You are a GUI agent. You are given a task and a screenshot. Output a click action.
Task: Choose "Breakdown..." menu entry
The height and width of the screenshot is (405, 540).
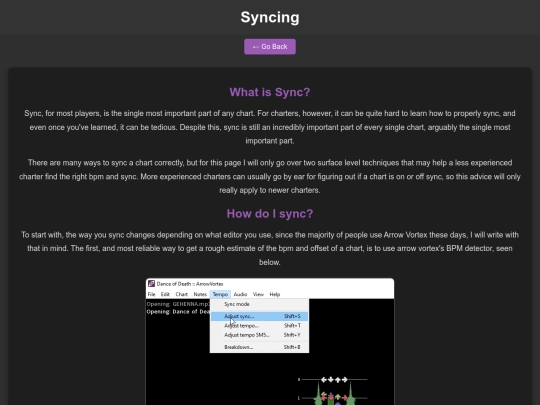coord(259,347)
